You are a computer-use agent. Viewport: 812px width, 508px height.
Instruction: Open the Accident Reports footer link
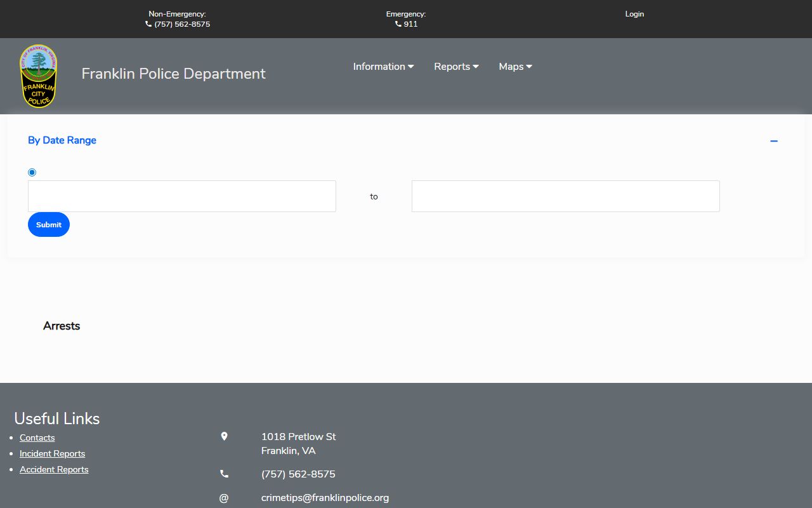tap(54, 469)
